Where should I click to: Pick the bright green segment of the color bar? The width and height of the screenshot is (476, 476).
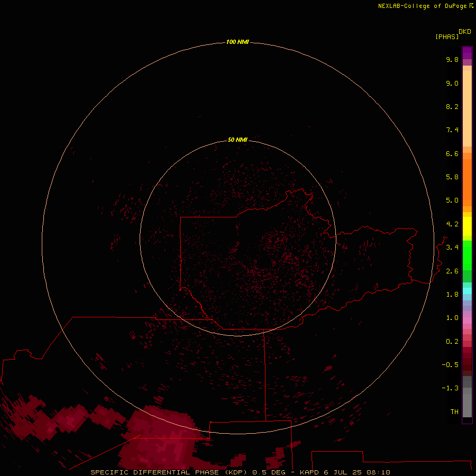(467, 255)
